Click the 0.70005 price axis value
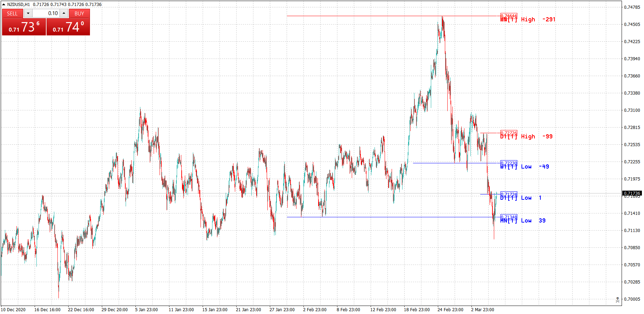Viewport: 644px width, 314px height. 632,299
